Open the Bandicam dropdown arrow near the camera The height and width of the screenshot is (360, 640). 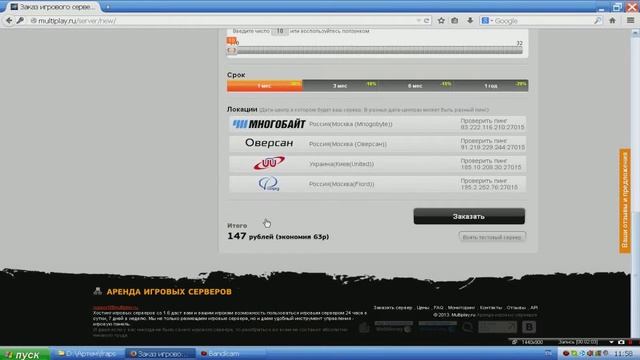[611, 342]
